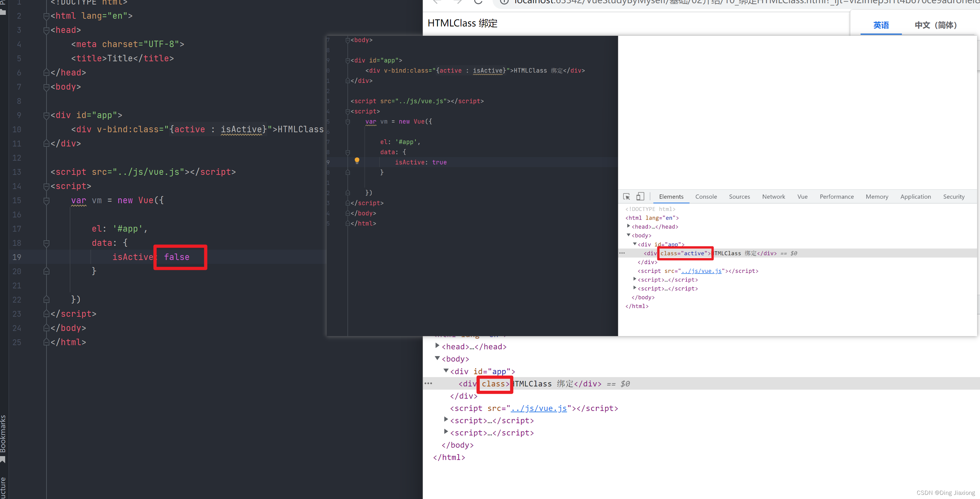The height and width of the screenshot is (499, 980).
Task: Collapse div id="app" in lower DevTools tree
Action: 446,371
